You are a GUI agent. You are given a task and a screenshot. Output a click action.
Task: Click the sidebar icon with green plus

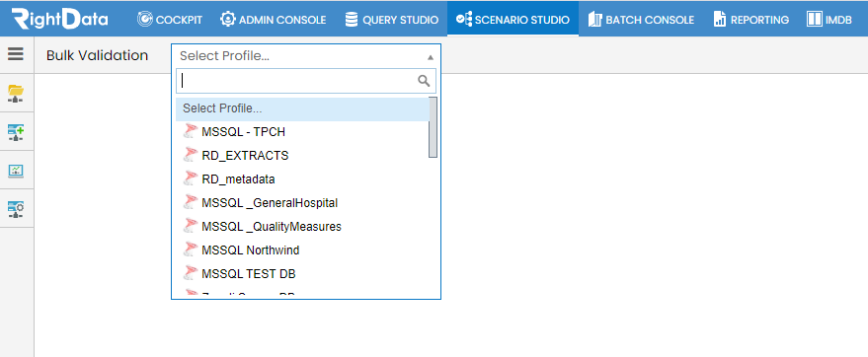pyautogui.click(x=16, y=132)
